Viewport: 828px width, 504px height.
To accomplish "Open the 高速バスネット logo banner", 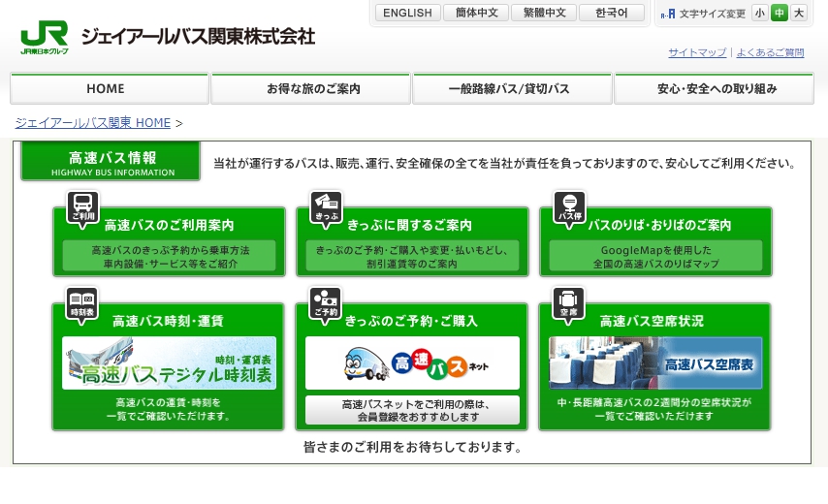I will [x=412, y=363].
